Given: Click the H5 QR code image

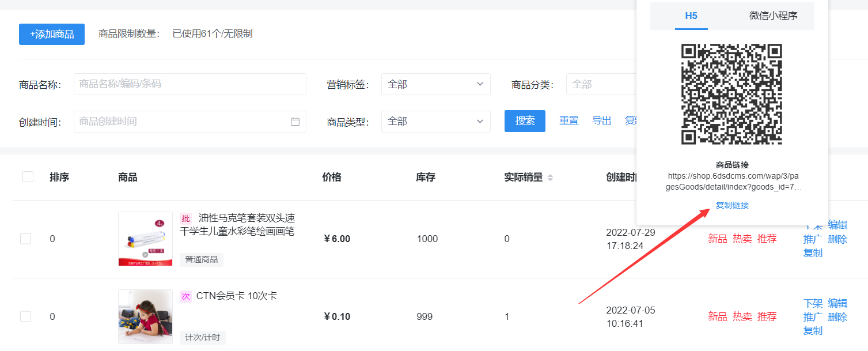Looking at the screenshot, I should [x=732, y=94].
